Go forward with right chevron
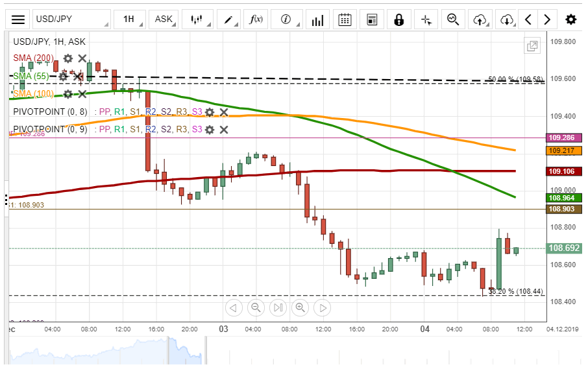The image size is (588, 369). [x=547, y=19]
